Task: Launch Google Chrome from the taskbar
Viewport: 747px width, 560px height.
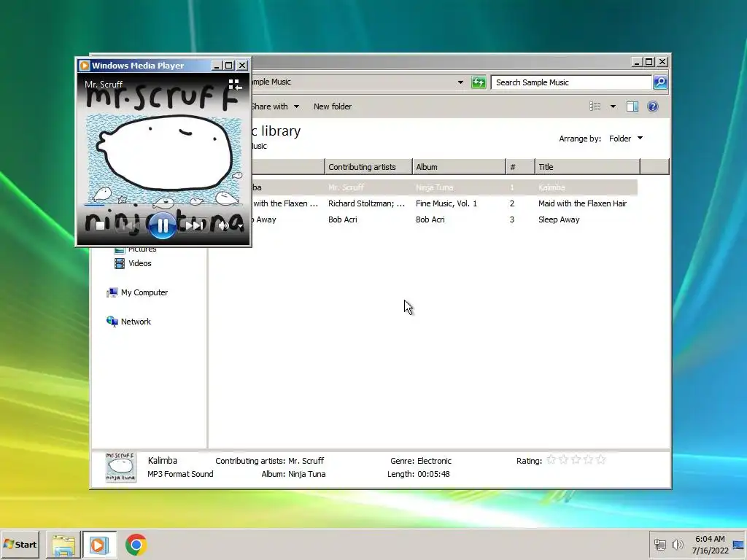Action: coord(136,545)
